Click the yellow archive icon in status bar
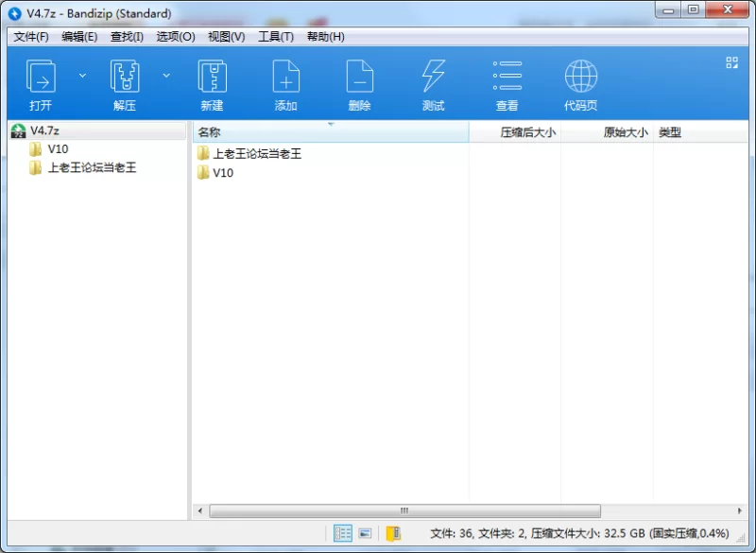Image resolution: width=756 pixels, height=553 pixels. pos(393,533)
